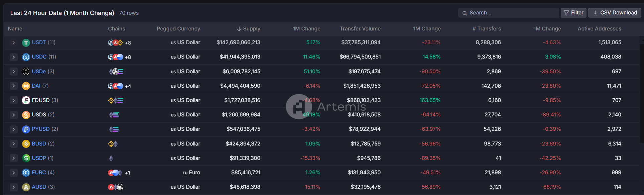Click the "163.65%" change in FDUSD row
Screen dimensions: 644x195
tap(430, 100)
